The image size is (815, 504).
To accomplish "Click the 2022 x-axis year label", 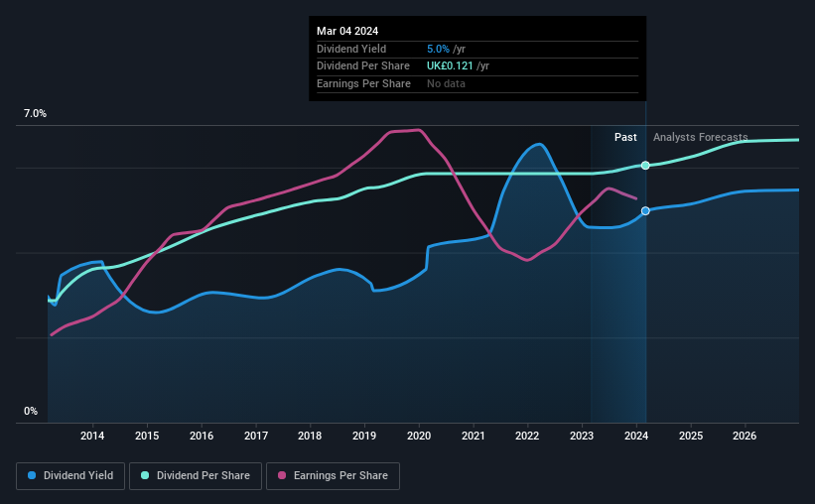I will [x=527, y=436].
